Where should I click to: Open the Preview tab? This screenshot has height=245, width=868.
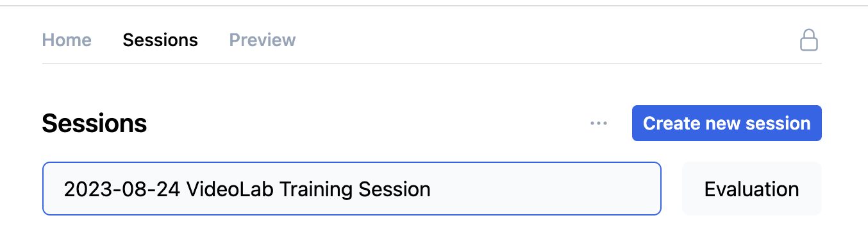[262, 40]
